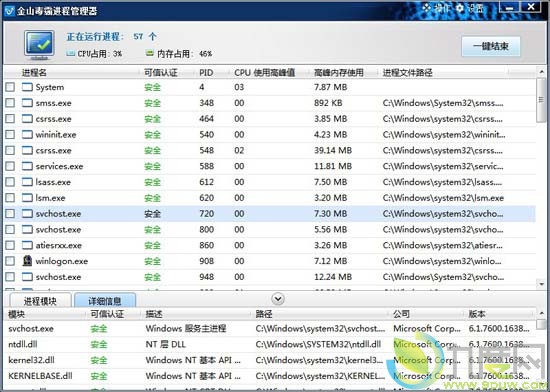Click the lsm.exe process icon

click(27, 197)
